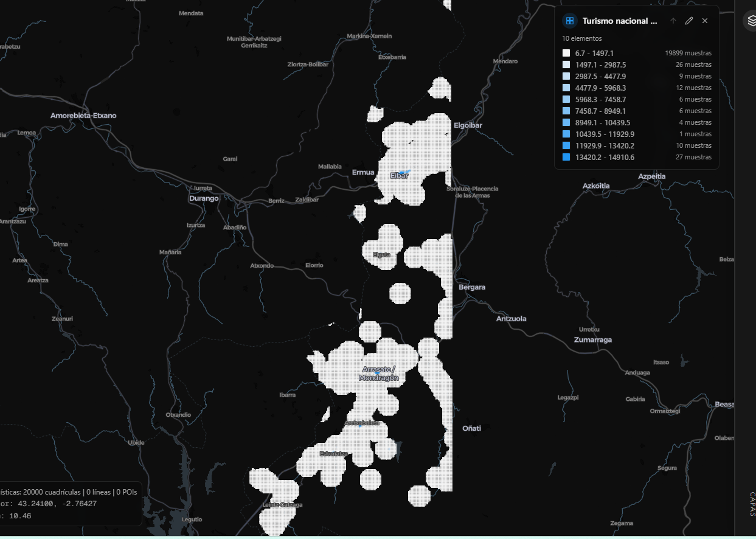Screen dimensions: 756x539
Task: Click the Arrasate / Mondragón map label
Action: click(x=378, y=374)
